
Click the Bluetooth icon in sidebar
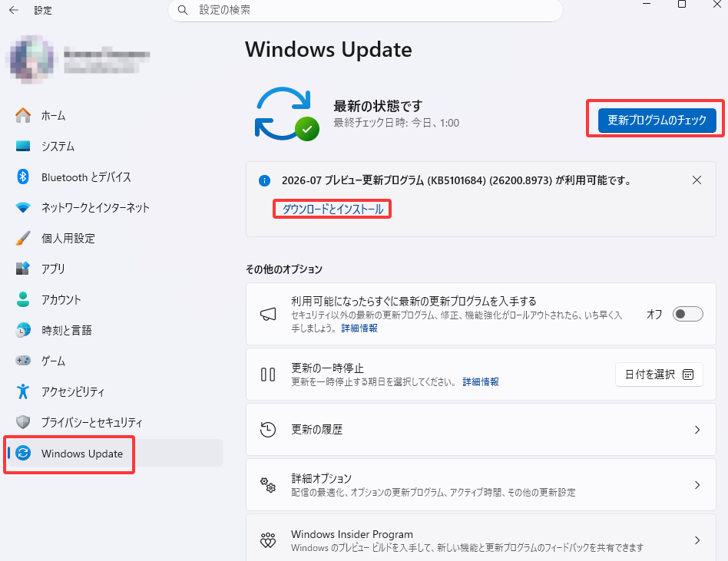point(23,177)
